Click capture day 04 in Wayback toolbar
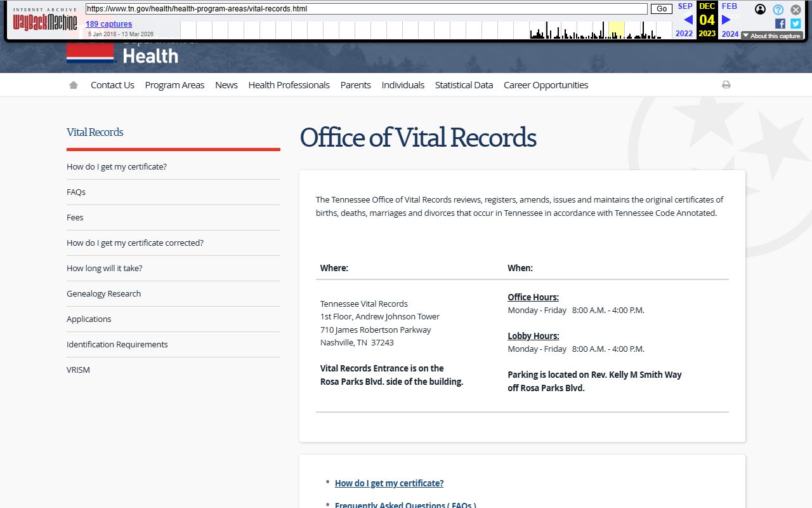The width and height of the screenshot is (812, 508). click(x=707, y=20)
